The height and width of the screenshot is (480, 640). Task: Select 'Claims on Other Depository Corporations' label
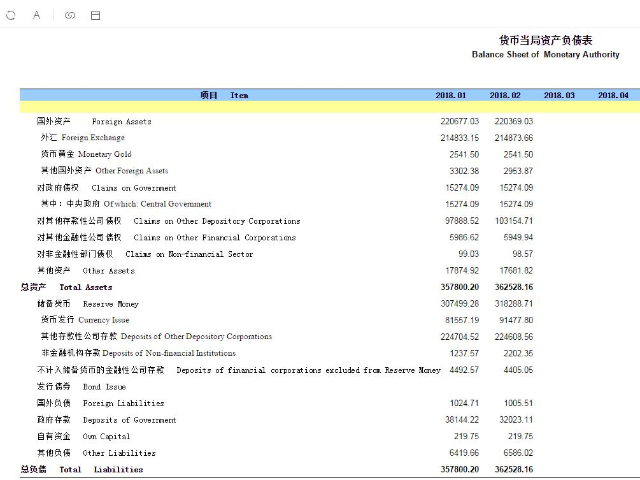(x=217, y=221)
